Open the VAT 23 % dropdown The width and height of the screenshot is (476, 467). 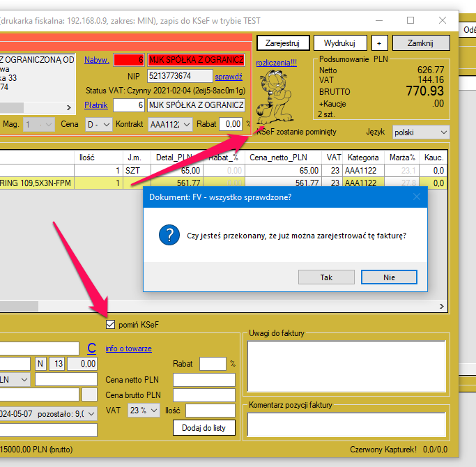click(144, 411)
